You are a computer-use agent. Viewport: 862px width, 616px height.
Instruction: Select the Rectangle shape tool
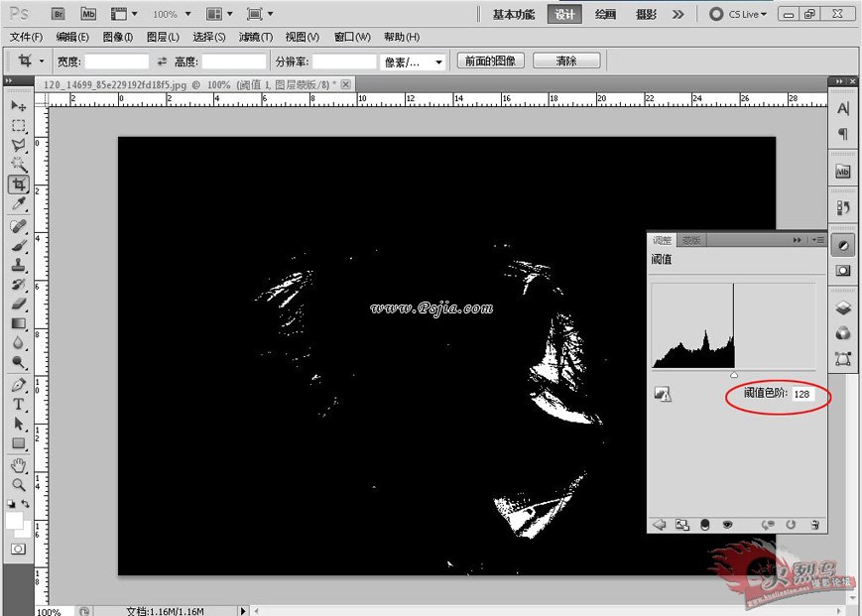tap(18, 442)
